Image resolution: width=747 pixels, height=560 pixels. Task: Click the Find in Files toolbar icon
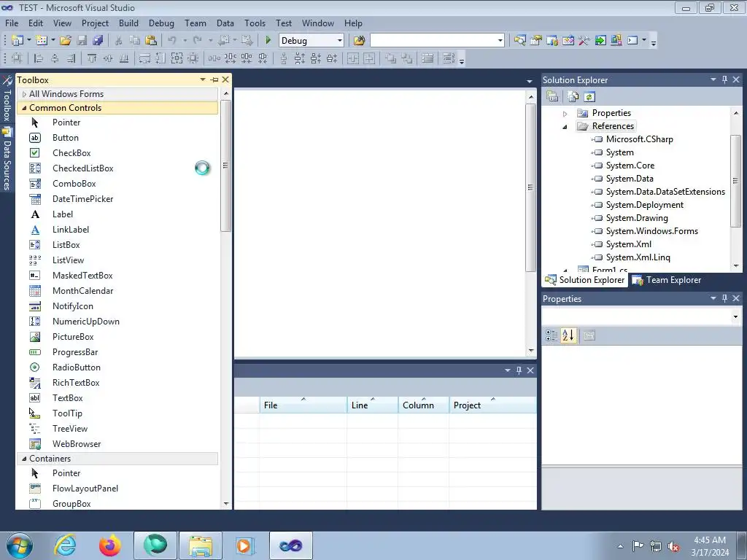[359, 41]
